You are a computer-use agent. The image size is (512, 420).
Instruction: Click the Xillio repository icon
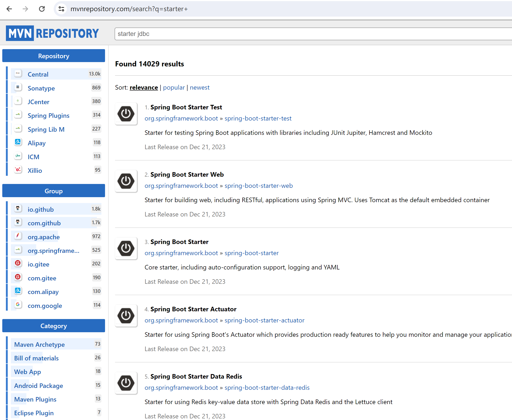pos(18,170)
